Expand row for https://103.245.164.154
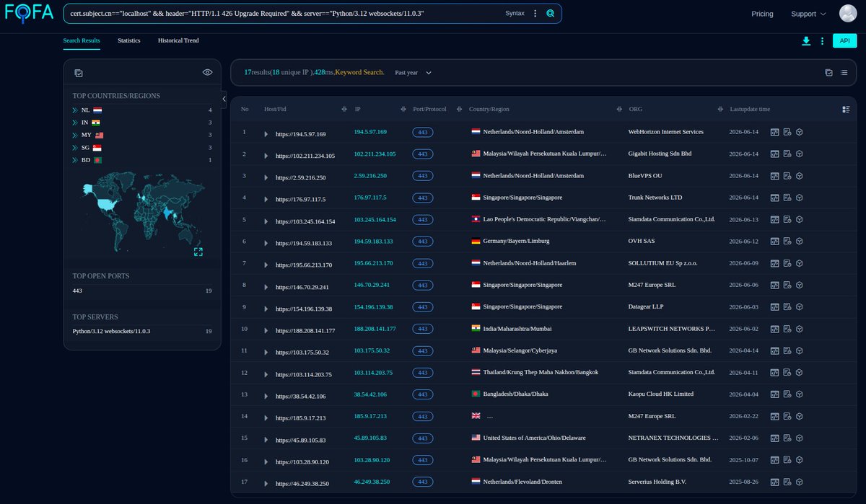The width and height of the screenshot is (866, 504). coord(266,221)
